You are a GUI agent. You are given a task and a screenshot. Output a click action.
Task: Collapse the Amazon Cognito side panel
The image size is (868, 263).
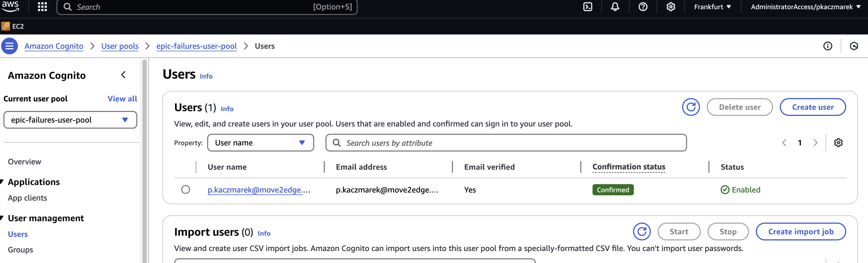pos(123,75)
